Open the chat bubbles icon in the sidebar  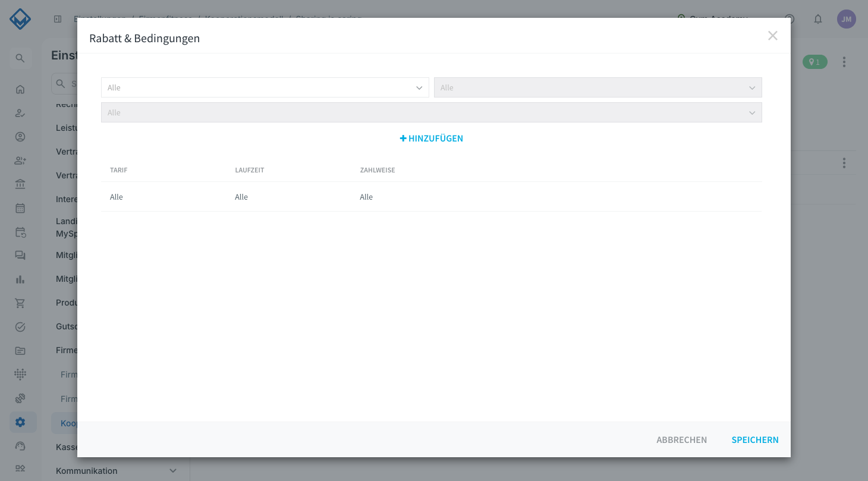[x=20, y=256]
